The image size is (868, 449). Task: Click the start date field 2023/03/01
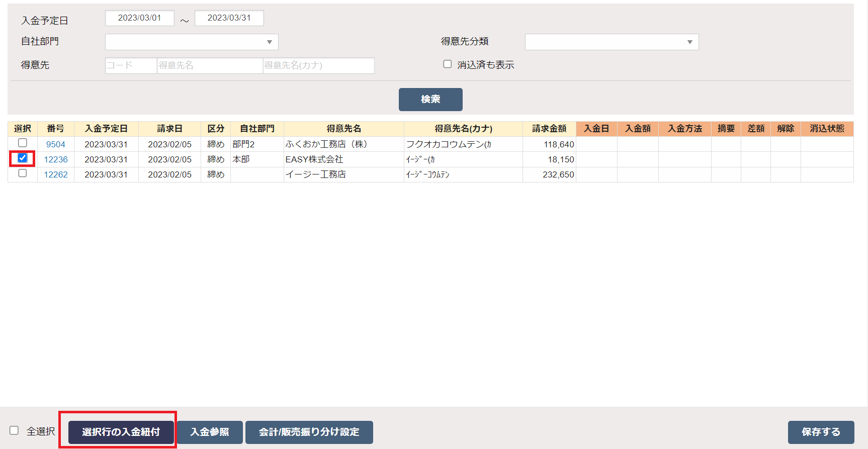(x=140, y=18)
